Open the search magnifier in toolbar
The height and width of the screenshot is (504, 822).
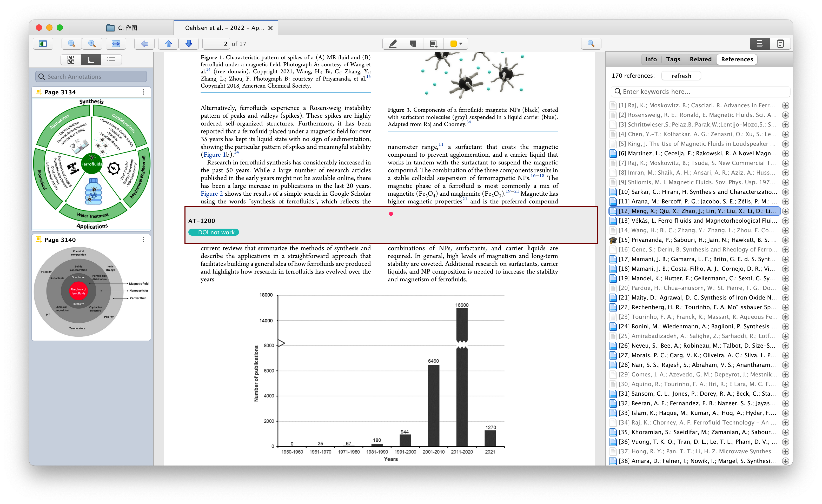tap(591, 44)
